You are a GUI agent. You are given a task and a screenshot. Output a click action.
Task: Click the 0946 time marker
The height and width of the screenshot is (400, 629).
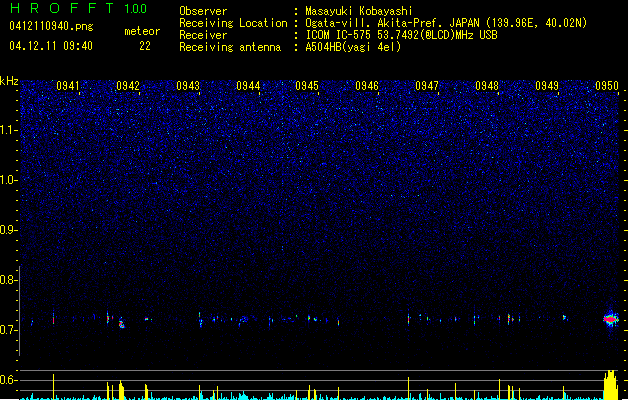click(367, 85)
